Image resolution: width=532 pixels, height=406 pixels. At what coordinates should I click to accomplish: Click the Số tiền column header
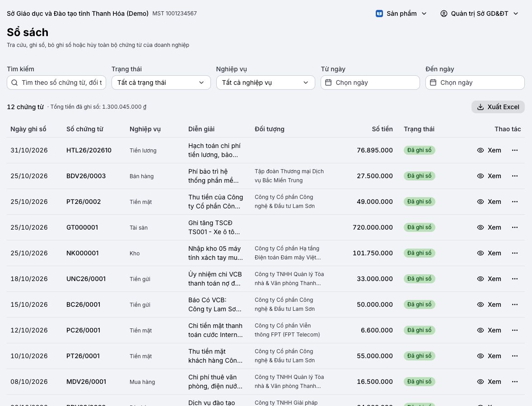pos(382,129)
